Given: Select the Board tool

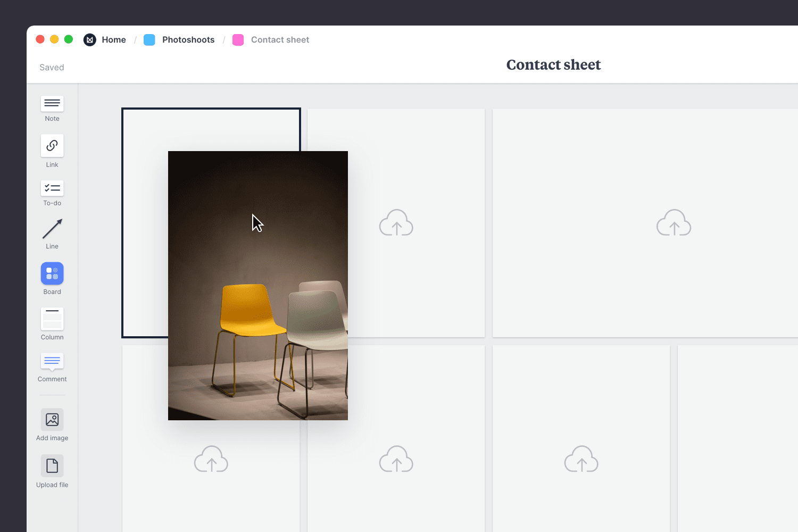Looking at the screenshot, I should (x=52, y=273).
